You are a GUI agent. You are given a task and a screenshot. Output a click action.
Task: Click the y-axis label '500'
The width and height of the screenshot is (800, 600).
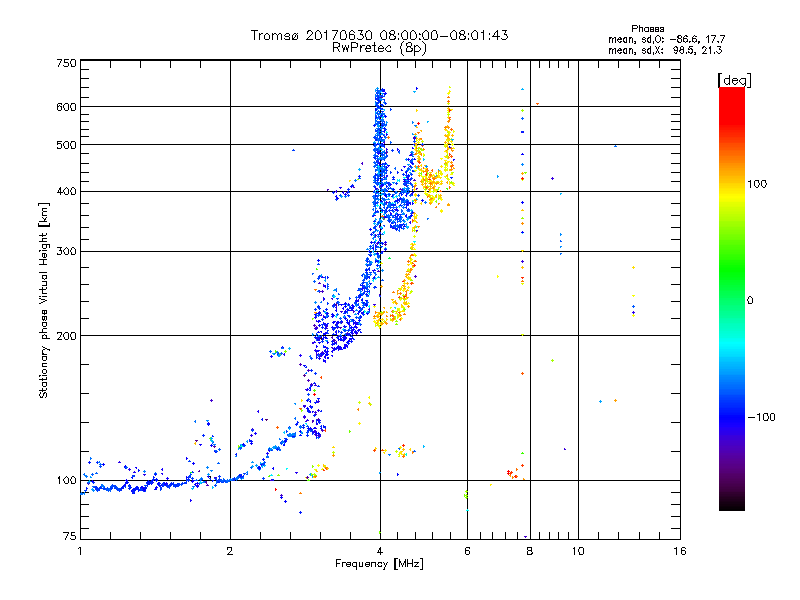coord(66,145)
